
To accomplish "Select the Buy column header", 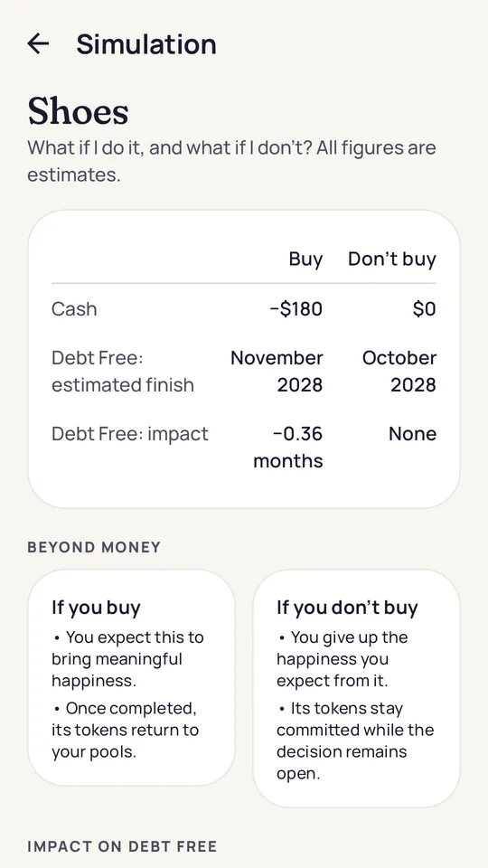I will coord(305,259).
